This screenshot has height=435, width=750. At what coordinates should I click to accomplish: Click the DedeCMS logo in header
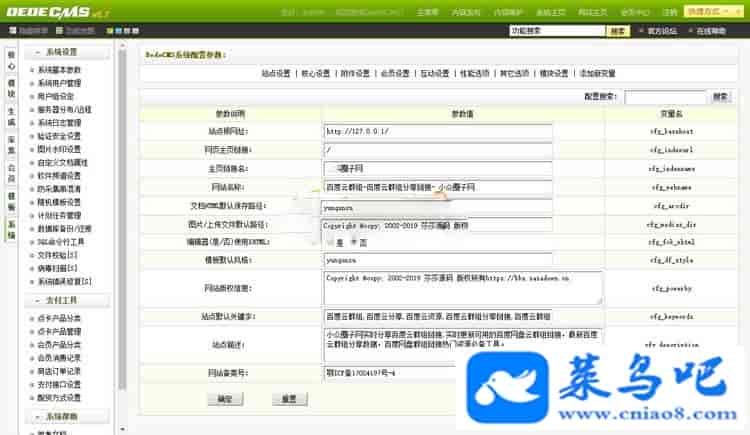[x=50, y=12]
